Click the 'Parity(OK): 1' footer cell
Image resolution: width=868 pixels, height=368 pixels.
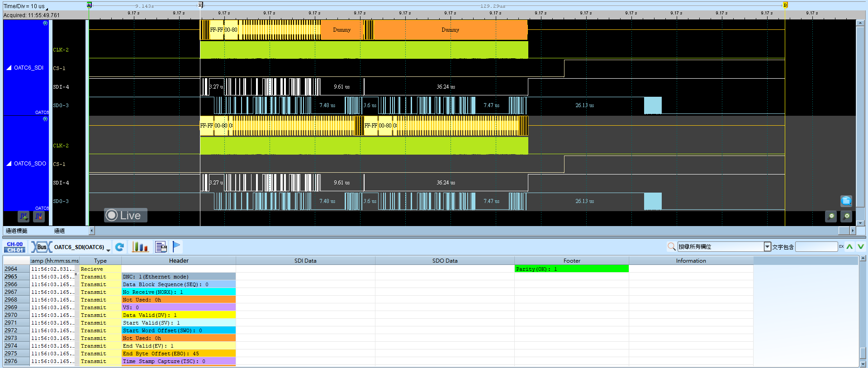[572, 269]
